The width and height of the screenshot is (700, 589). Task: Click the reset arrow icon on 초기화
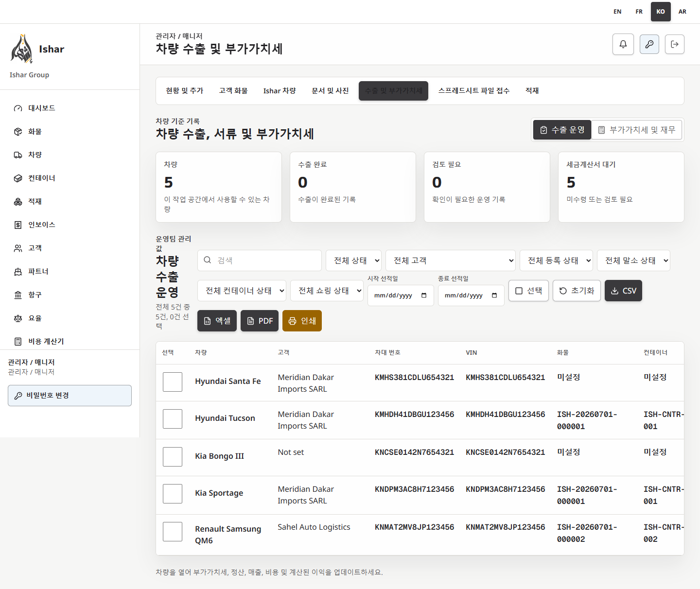click(563, 291)
